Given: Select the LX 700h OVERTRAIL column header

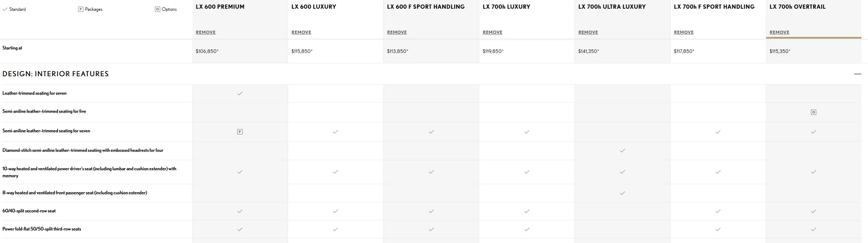Looking at the screenshot, I should [x=797, y=7].
